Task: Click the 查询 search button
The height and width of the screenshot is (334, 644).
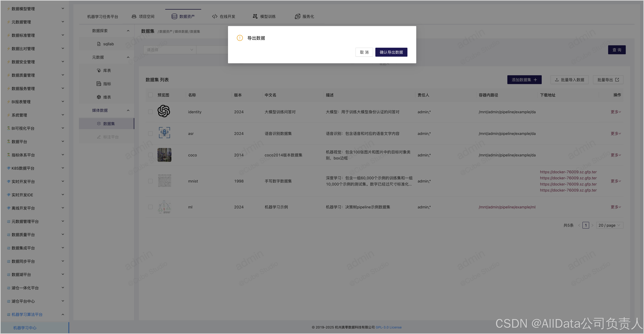Action: 617,50
